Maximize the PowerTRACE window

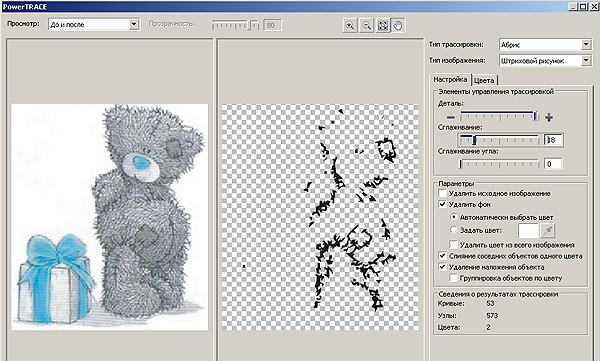[x=583, y=7]
